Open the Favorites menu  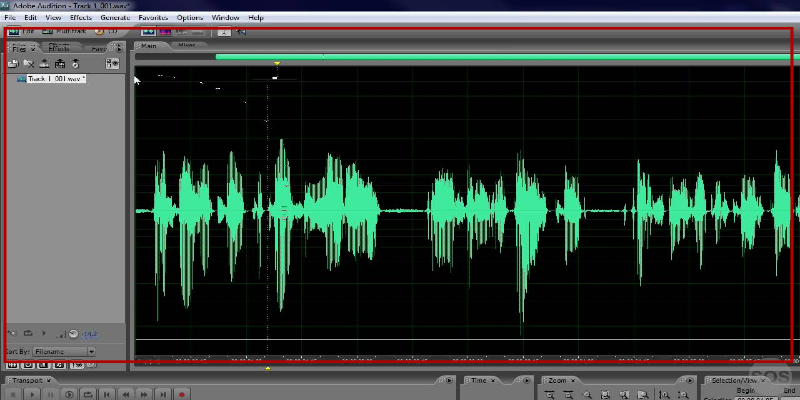(154, 17)
